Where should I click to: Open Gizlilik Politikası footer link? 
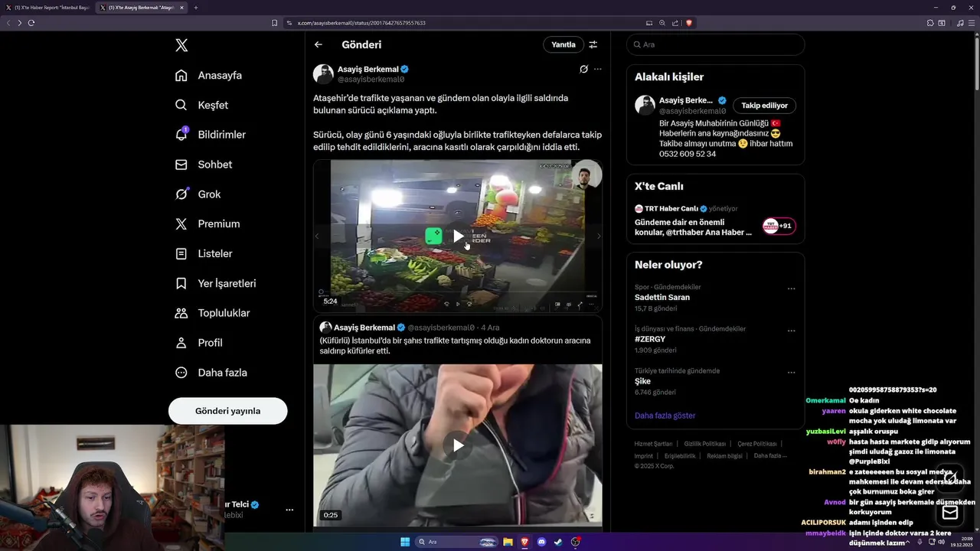(704, 444)
